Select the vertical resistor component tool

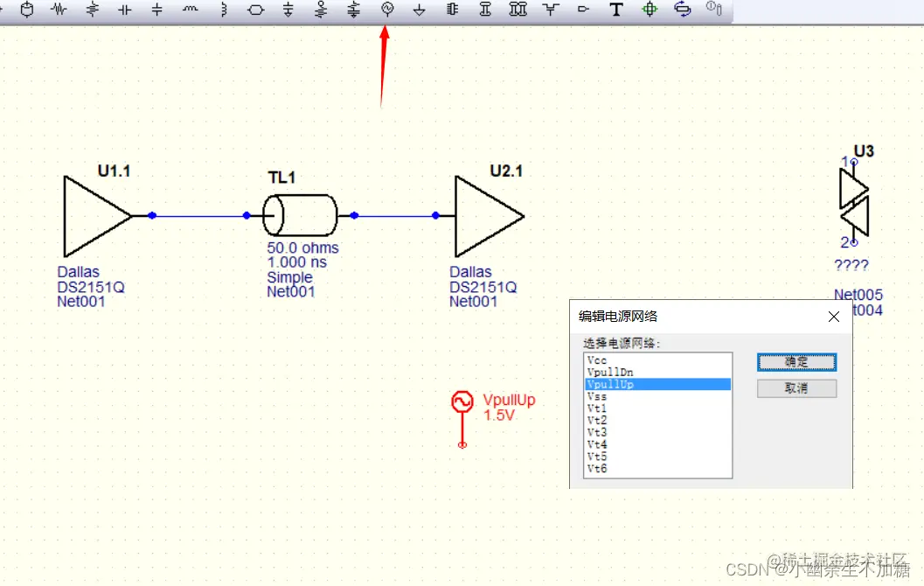tap(92, 10)
